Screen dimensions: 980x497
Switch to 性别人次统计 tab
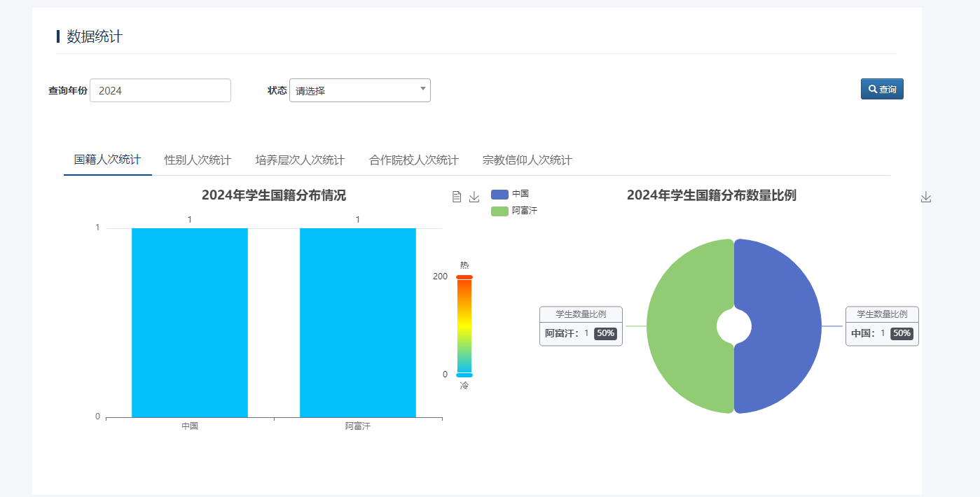198,160
